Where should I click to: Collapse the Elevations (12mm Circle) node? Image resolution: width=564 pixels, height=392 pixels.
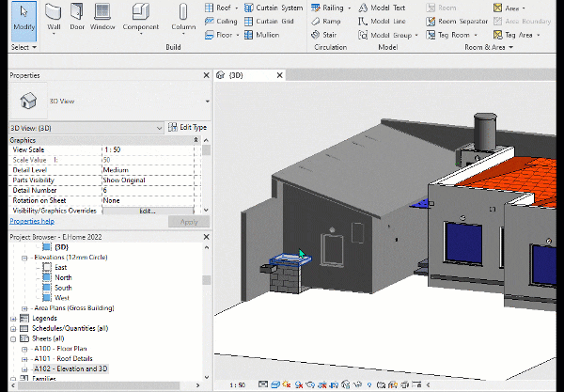click(24, 258)
